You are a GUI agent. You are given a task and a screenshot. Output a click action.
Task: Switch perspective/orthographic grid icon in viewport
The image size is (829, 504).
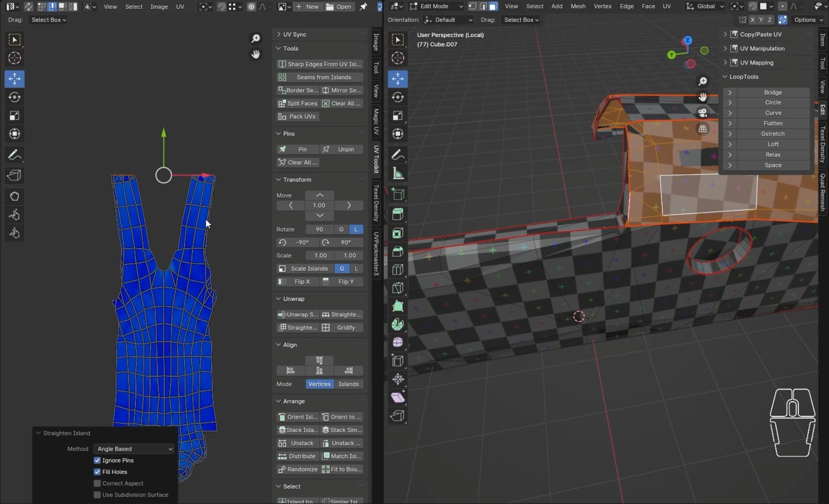click(x=702, y=129)
